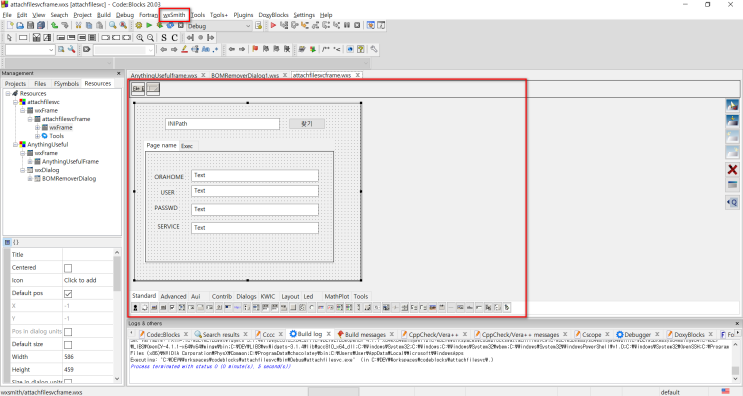Toggle the Default size checkbox

click(68, 344)
